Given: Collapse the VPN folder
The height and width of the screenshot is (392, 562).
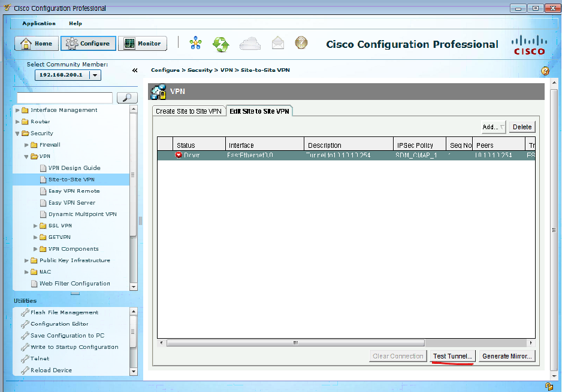Looking at the screenshot, I should click(26, 156).
